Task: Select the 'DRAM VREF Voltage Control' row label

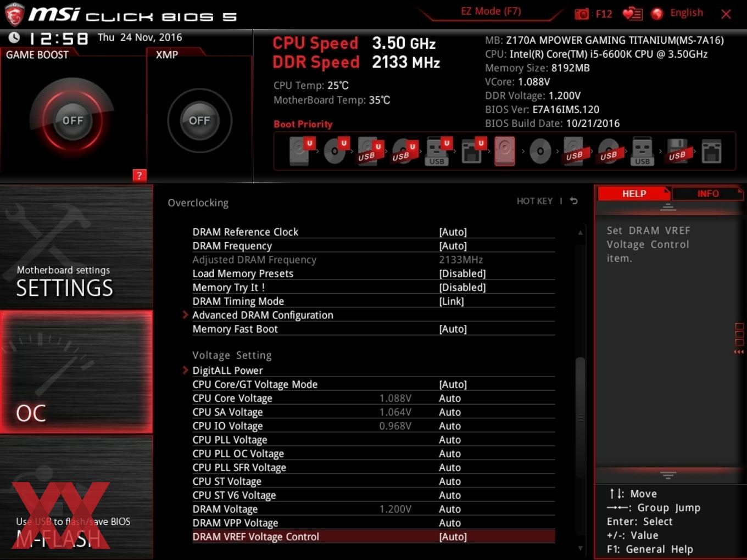Action: pyautogui.click(x=255, y=537)
